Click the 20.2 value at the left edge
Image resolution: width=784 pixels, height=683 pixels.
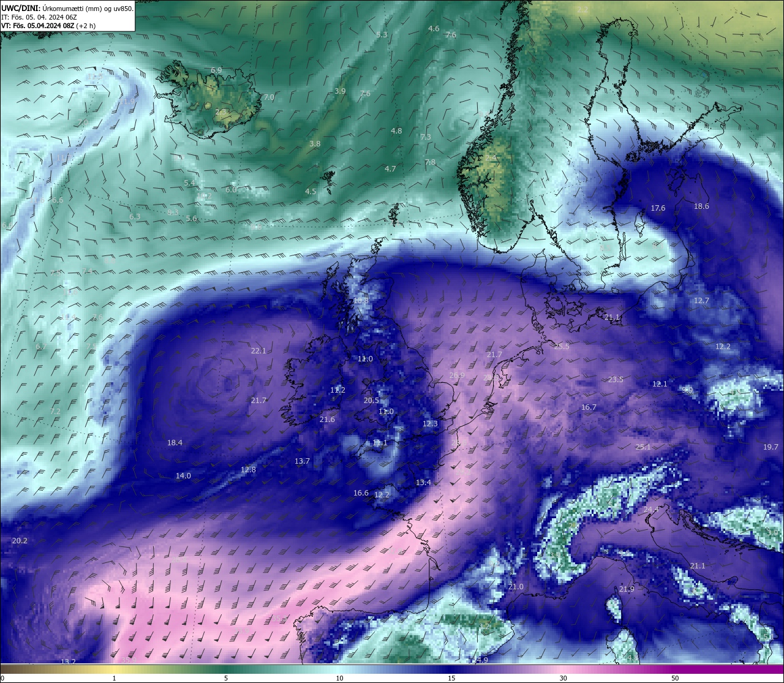coord(20,541)
